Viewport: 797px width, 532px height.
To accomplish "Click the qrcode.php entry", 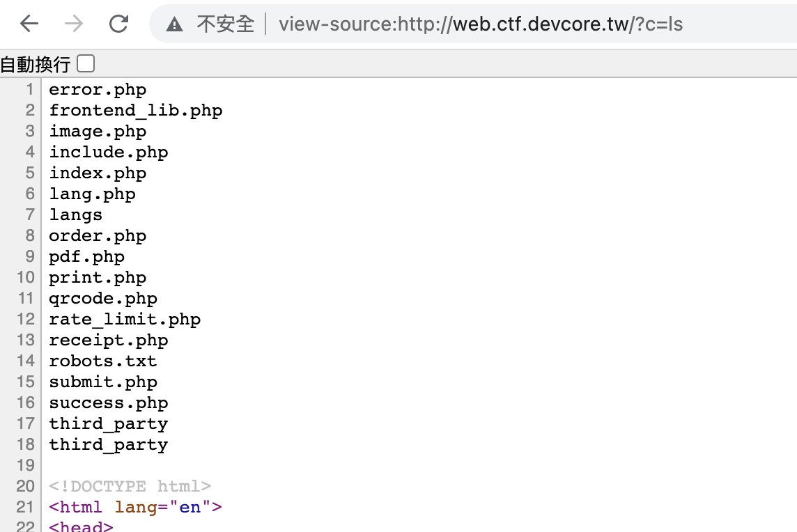I will point(102,299).
